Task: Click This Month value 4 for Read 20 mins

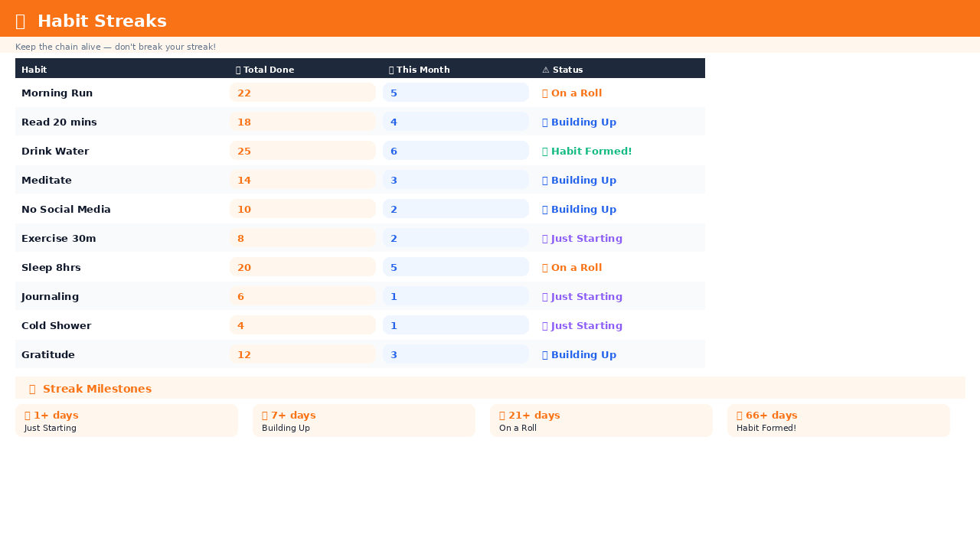Action: pyautogui.click(x=456, y=122)
